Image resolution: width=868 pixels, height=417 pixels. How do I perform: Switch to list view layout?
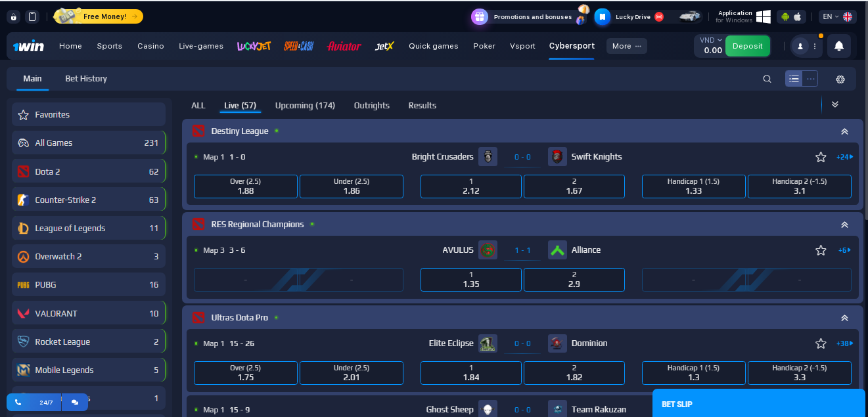(x=794, y=79)
